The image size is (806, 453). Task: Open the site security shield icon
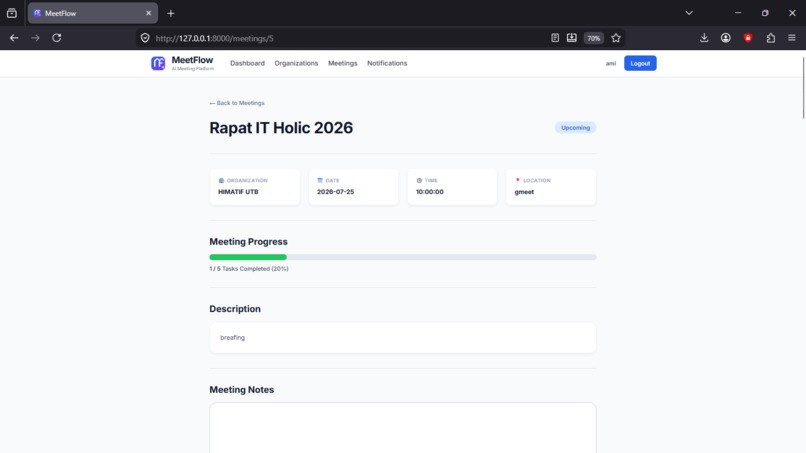click(145, 38)
